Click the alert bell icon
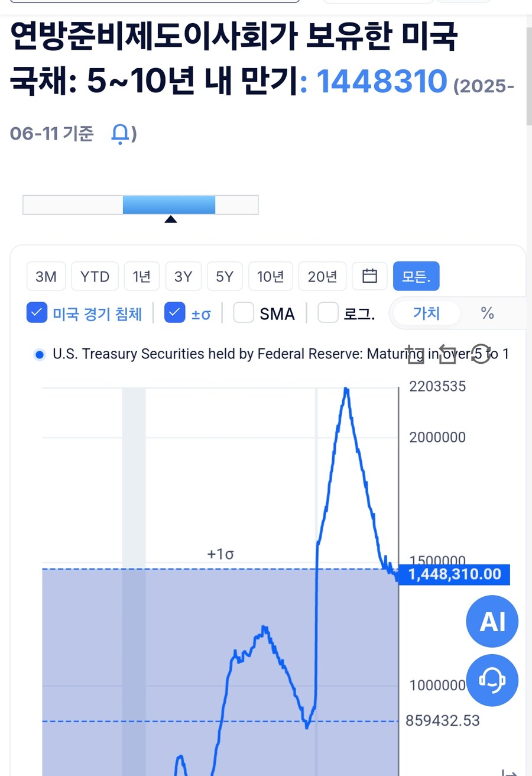532x776 pixels. 120,134
